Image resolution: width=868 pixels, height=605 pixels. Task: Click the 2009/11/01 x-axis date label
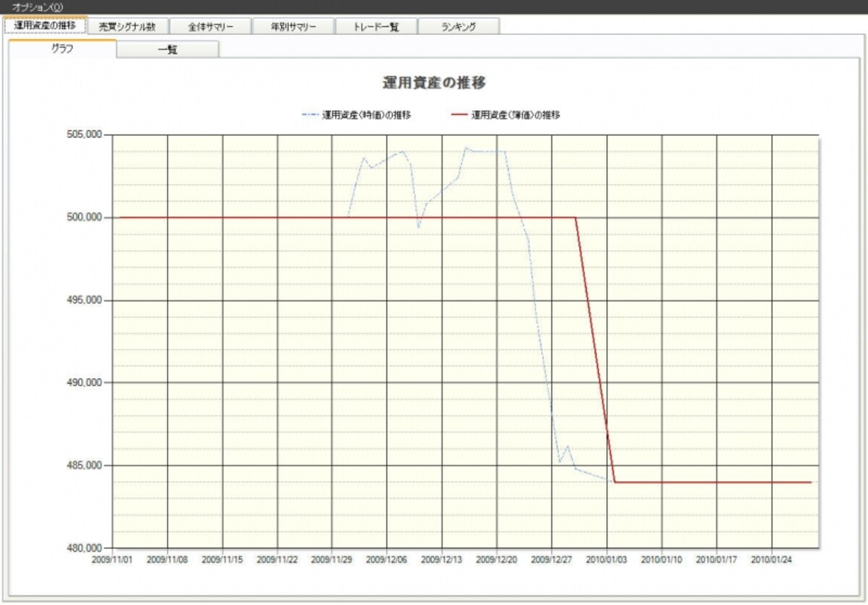click(x=112, y=559)
